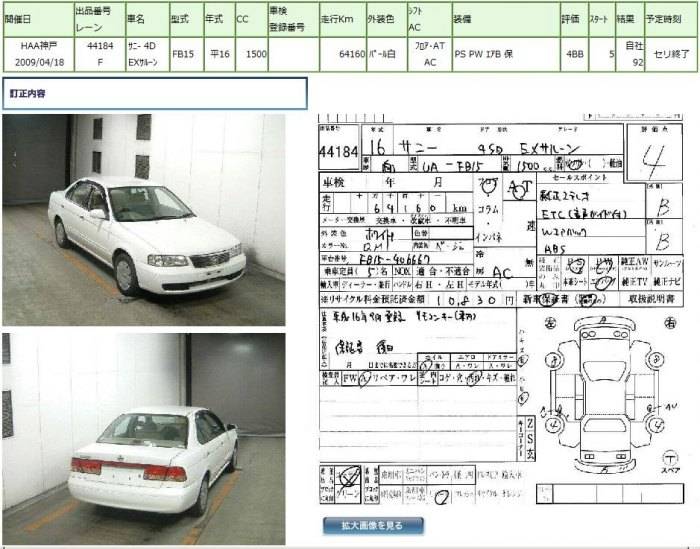Select the 予定時刻 column header

(x=671, y=19)
